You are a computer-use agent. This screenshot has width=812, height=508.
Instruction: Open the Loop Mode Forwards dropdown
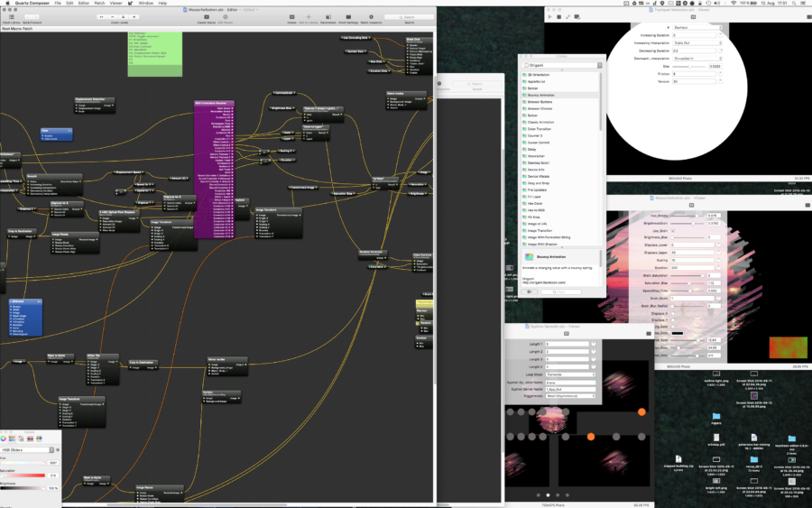click(x=570, y=374)
